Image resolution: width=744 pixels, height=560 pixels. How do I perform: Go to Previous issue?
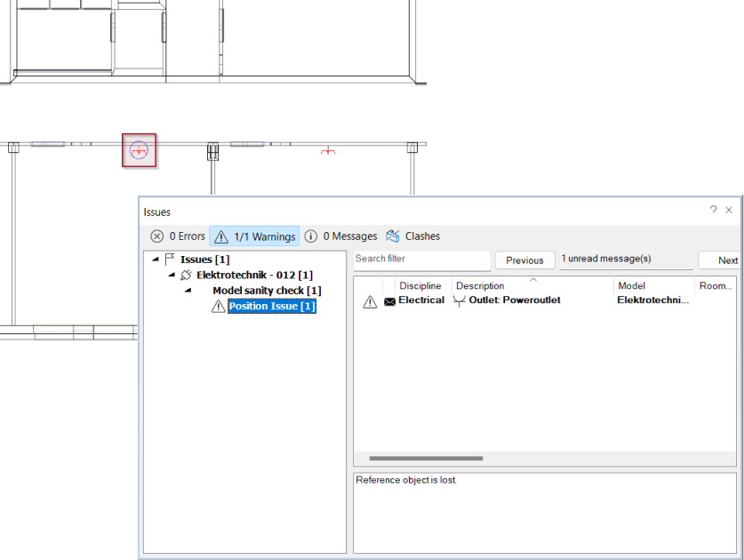(524, 260)
